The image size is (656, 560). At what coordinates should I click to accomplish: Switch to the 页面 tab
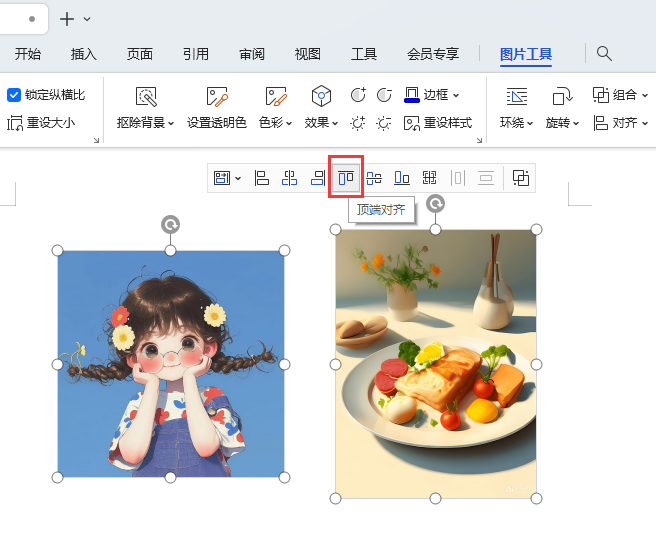[140, 54]
